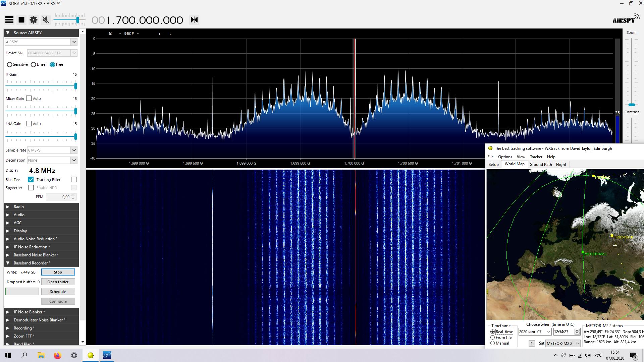The width and height of the screenshot is (644, 362).
Task: Collapse the Source: AIRSPY panel
Action: click(8, 33)
